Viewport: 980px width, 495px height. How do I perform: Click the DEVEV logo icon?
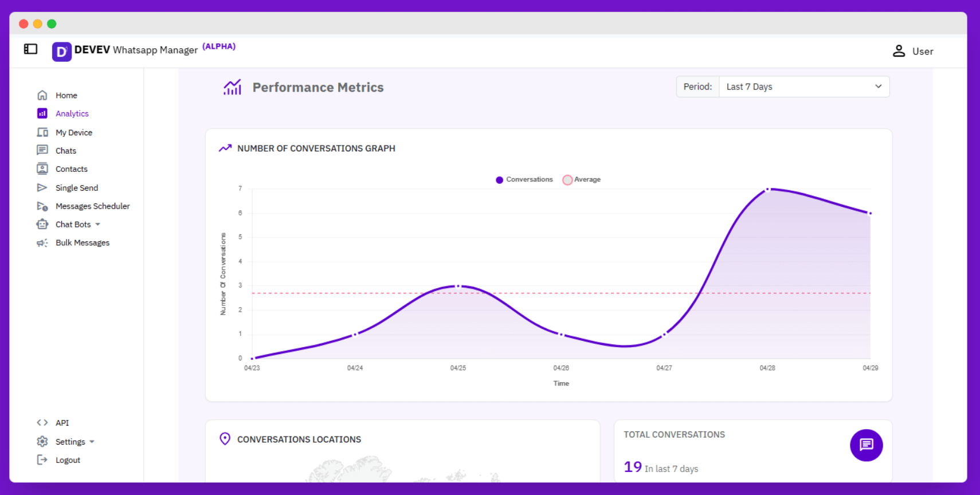point(62,52)
